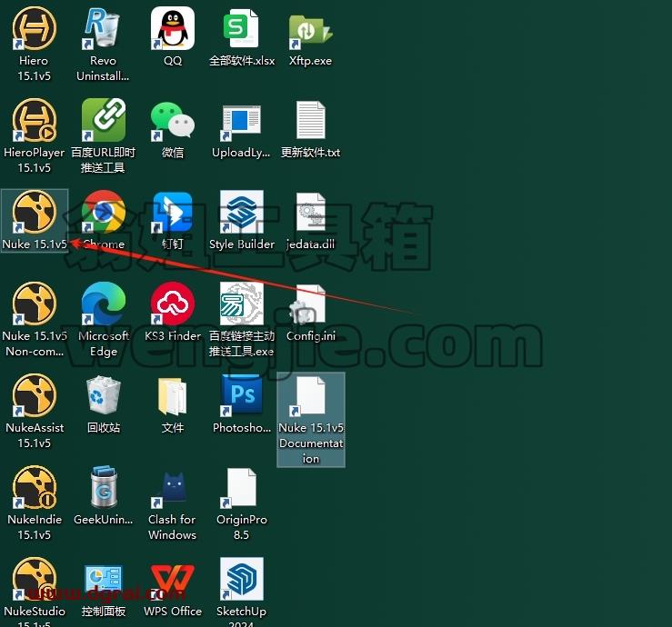Viewport: 672px width, 627px height.
Task: Launch Revo Uninstaller from the desktop
Action: [x=104, y=28]
